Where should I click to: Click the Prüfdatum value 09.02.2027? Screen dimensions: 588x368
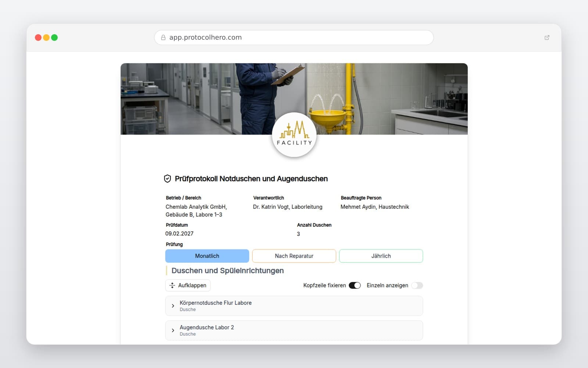coord(179,234)
